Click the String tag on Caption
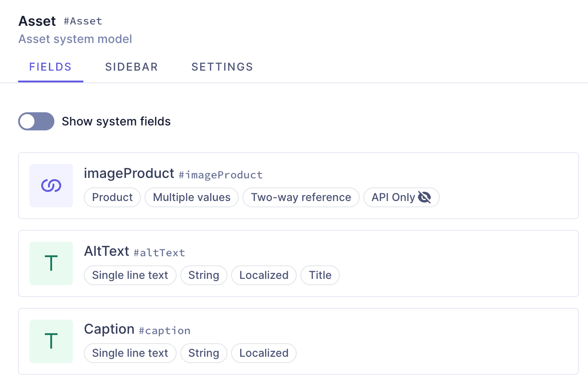 (203, 353)
